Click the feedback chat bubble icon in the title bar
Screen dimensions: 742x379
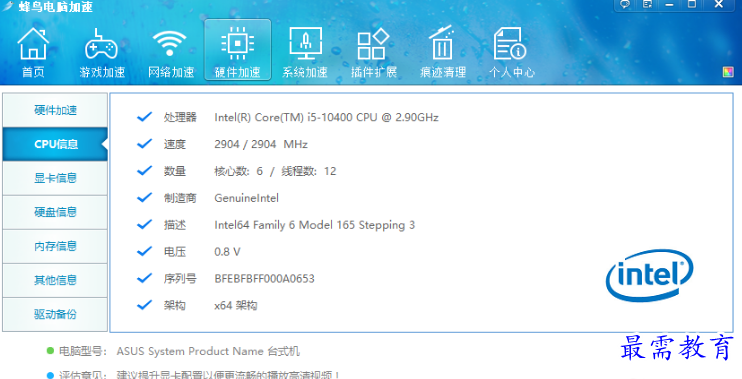[x=626, y=4]
